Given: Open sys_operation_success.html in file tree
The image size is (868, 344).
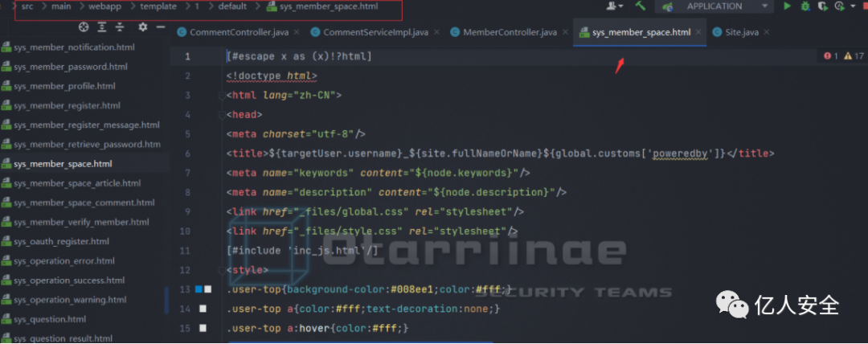Looking at the screenshot, I should coord(69,281).
